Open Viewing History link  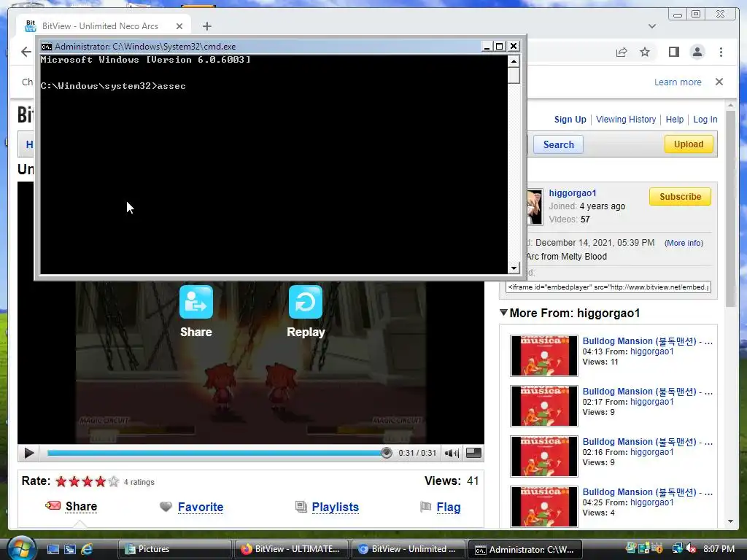point(625,120)
